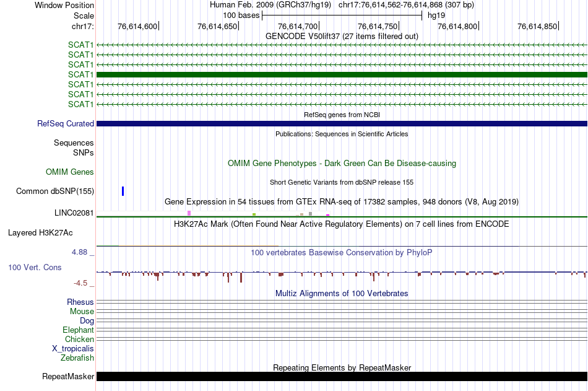Open Short Genetic Variants from dbSNP release 155
Viewport: 588px width, 391px height.
(x=342, y=183)
